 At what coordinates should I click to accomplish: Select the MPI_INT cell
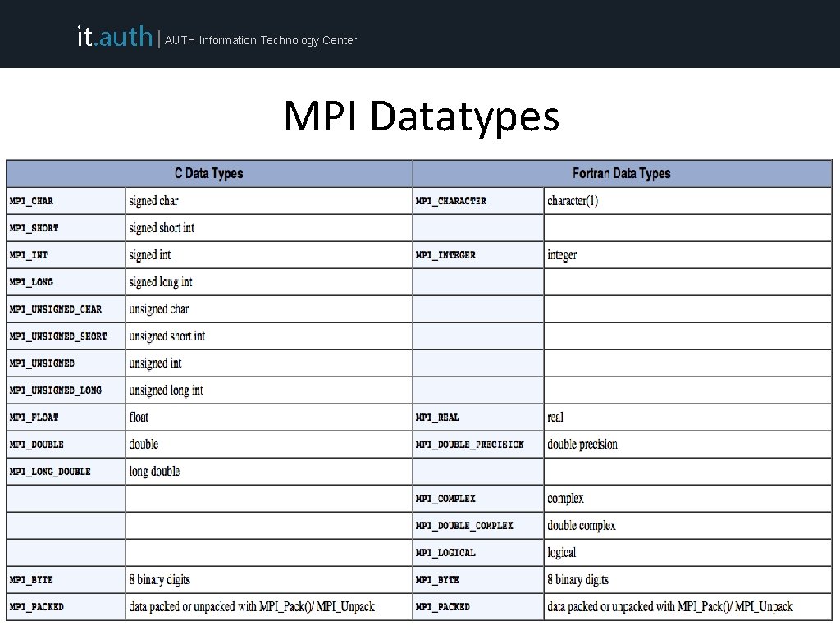(66, 255)
